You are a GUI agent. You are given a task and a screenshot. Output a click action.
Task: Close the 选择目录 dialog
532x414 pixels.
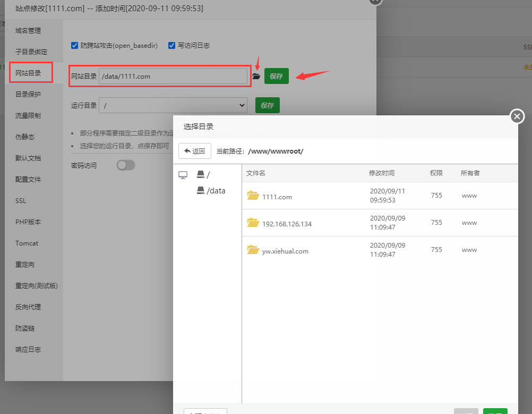tap(517, 116)
